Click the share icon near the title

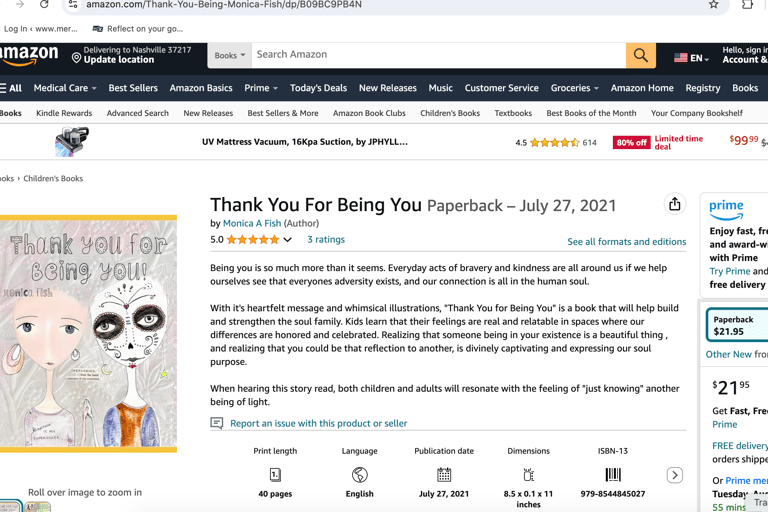[x=675, y=204]
